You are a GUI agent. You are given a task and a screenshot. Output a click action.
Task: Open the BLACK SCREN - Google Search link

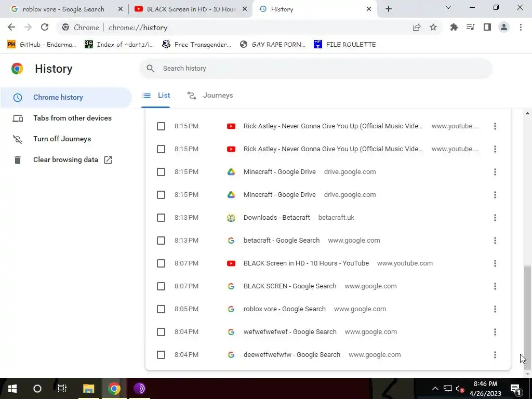(290, 286)
